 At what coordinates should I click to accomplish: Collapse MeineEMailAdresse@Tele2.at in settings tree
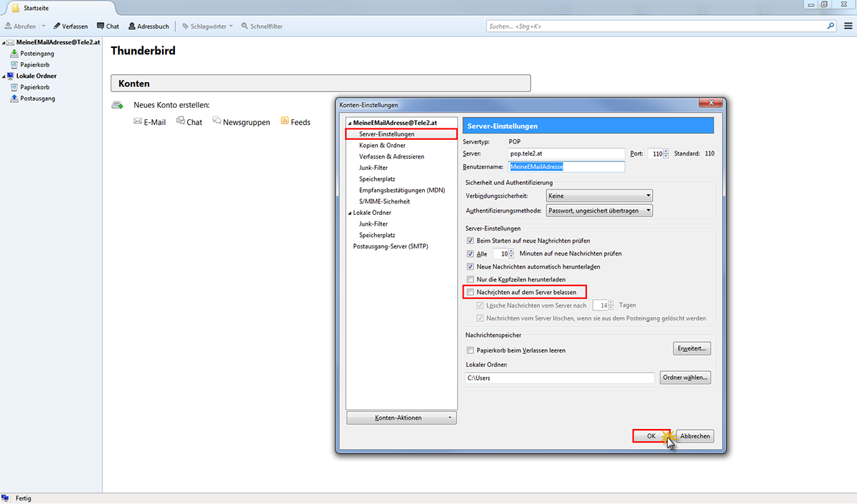pos(350,123)
